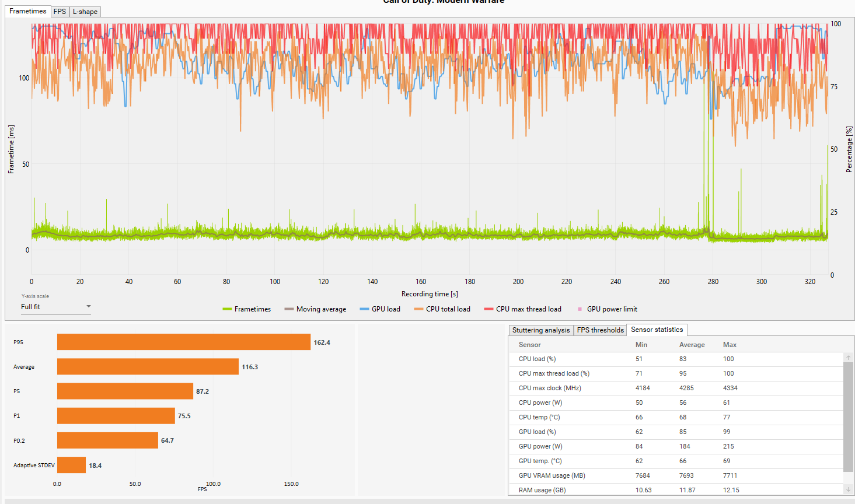Open the Y-axis scale Full fit dropdown
Screen dimensions: 855x504
coord(56,307)
